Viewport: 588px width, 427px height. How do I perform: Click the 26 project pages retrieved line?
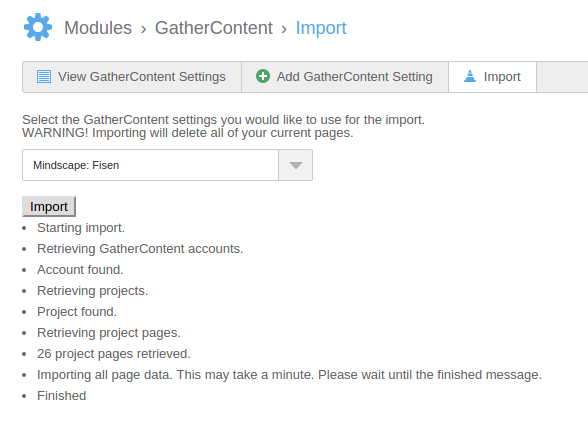(114, 354)
